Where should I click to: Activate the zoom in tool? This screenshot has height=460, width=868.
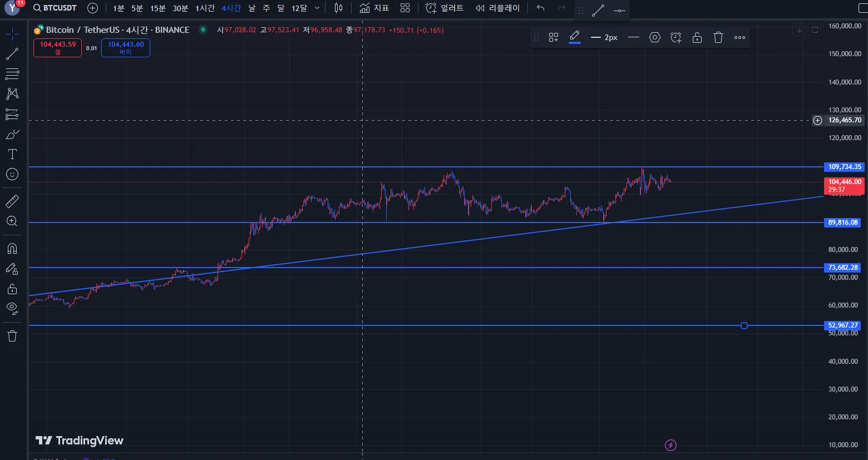click(12, 221)
